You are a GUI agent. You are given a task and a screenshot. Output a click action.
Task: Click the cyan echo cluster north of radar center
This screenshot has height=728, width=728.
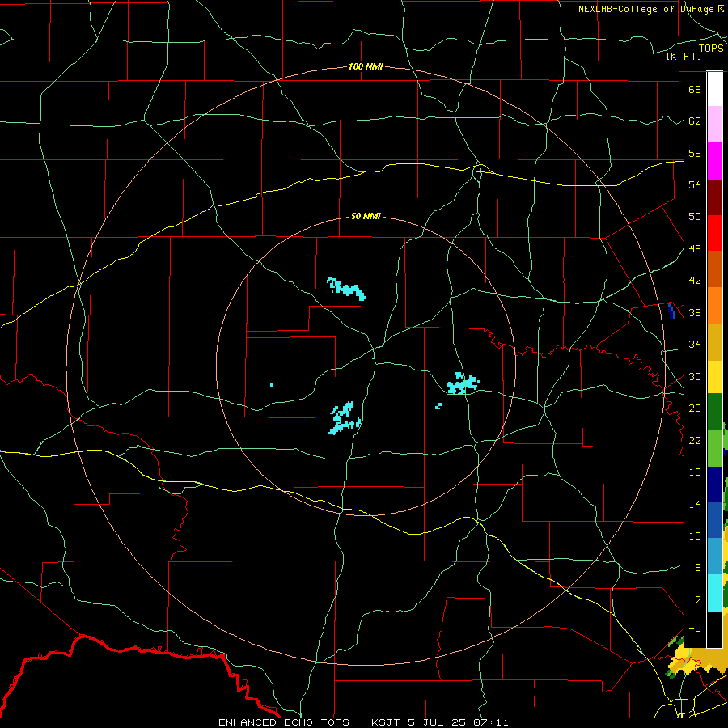[346, 289]
